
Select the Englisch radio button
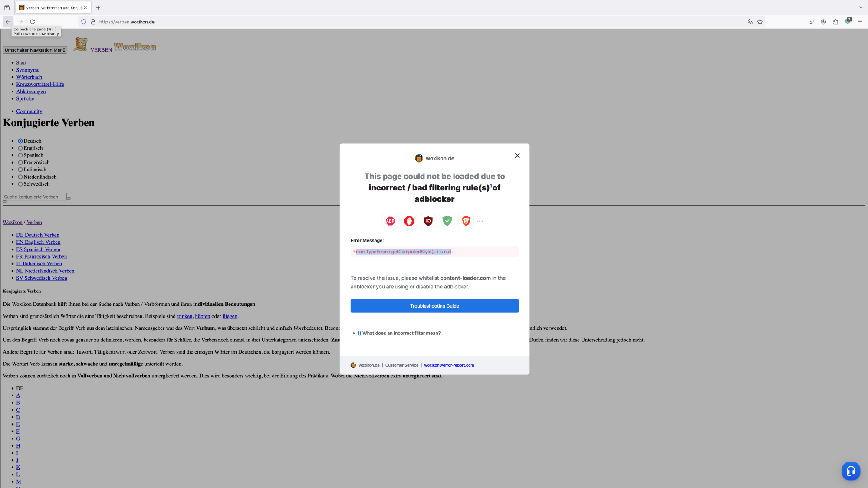tap(20, 148)
